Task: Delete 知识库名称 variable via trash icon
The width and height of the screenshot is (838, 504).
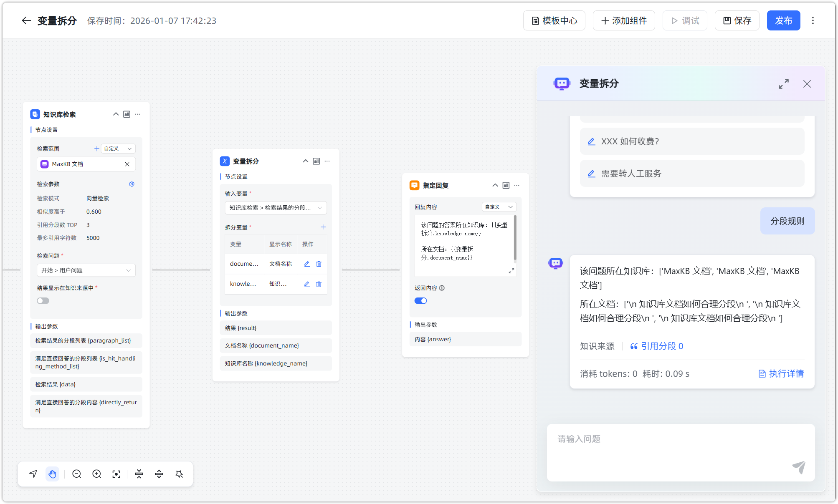Action: [x=319, y=284]
